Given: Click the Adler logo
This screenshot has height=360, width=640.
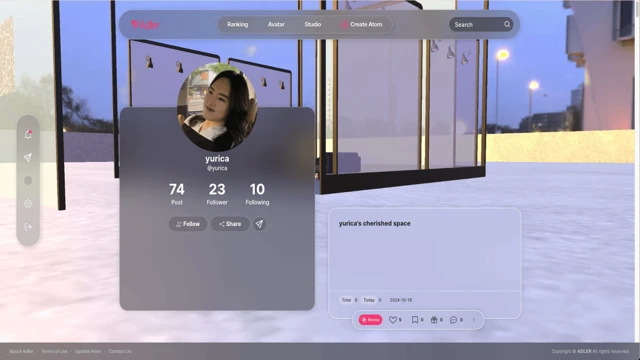Looking at the screenshot, I should [x=145, y=24].
